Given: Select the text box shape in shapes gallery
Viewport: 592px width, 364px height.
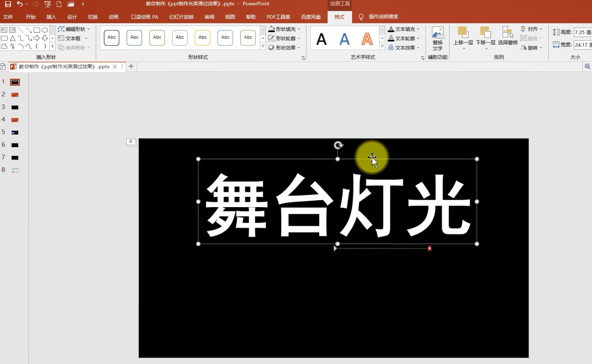Looking at the screenshot, I should point(4,30).
